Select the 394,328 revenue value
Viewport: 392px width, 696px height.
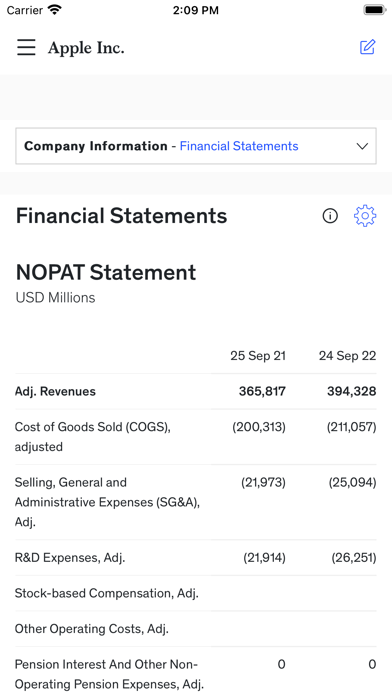point(352,392)
